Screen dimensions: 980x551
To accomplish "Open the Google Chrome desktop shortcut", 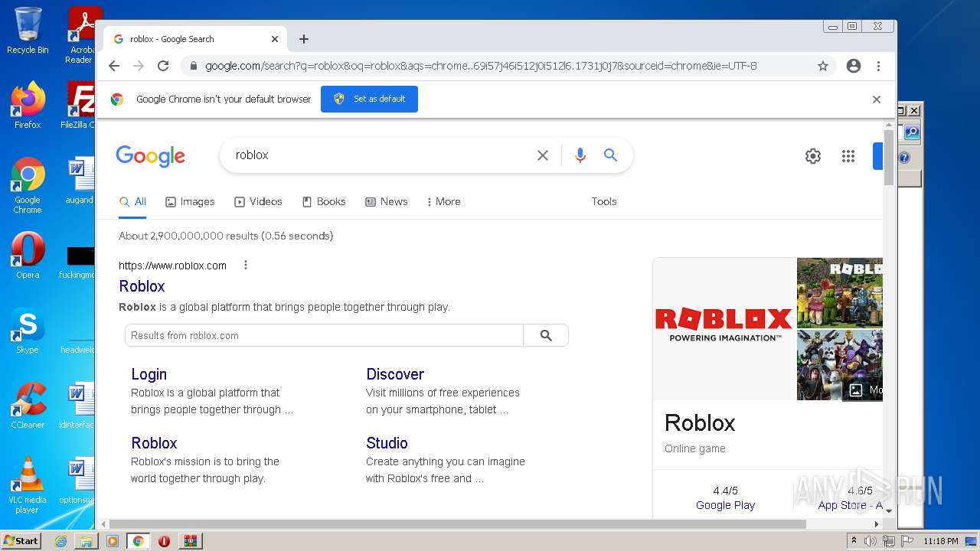I will [28, 186].
